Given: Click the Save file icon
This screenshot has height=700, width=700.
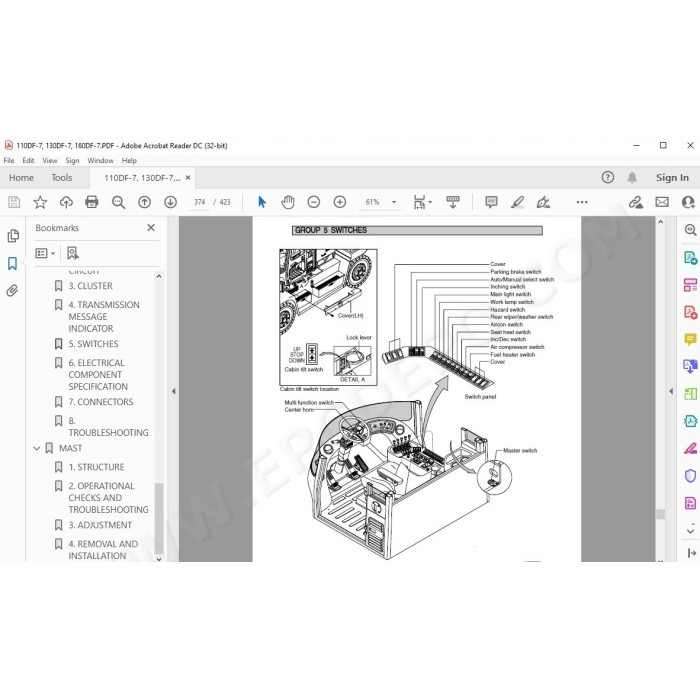Looking at the screenshot, I should (14, 202).
